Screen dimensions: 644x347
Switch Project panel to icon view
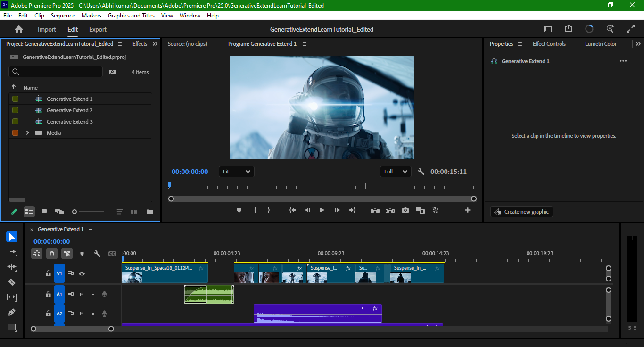tap(44, 212)
